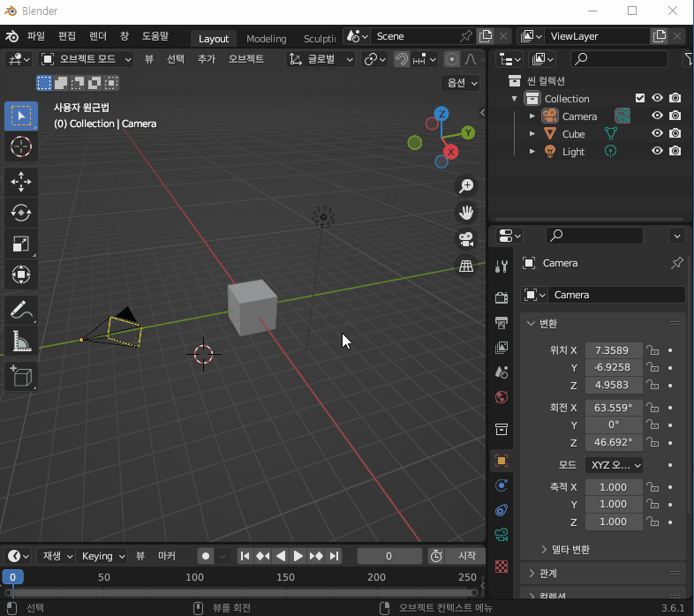This screenshot has height=616, width=694.
Task: Click the Rotation X value field
Action: pyautogui.click(x=614, y=408)
